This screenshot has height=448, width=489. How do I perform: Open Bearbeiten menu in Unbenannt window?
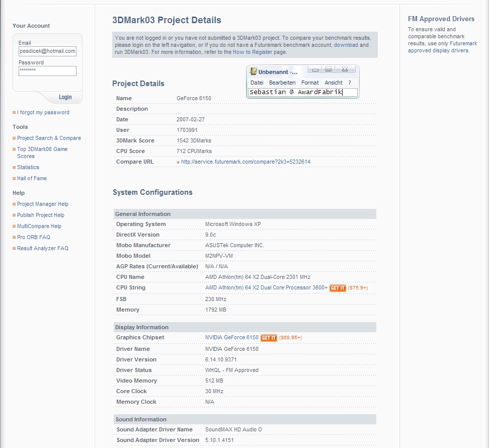coord(282,83)
